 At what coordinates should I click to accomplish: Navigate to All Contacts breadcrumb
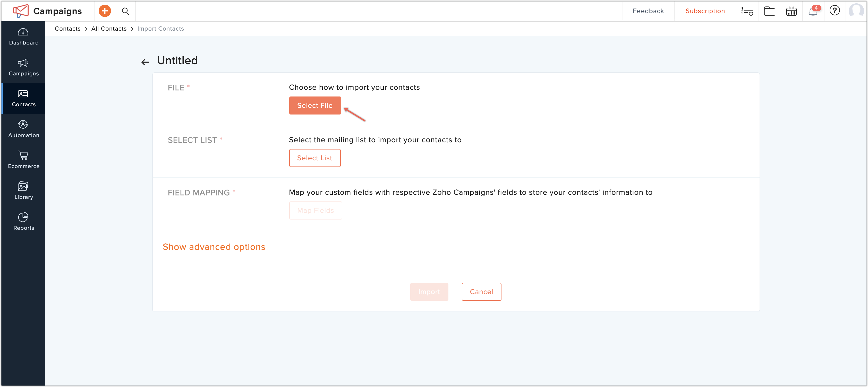pyautogui.click(x=109, y=29)
